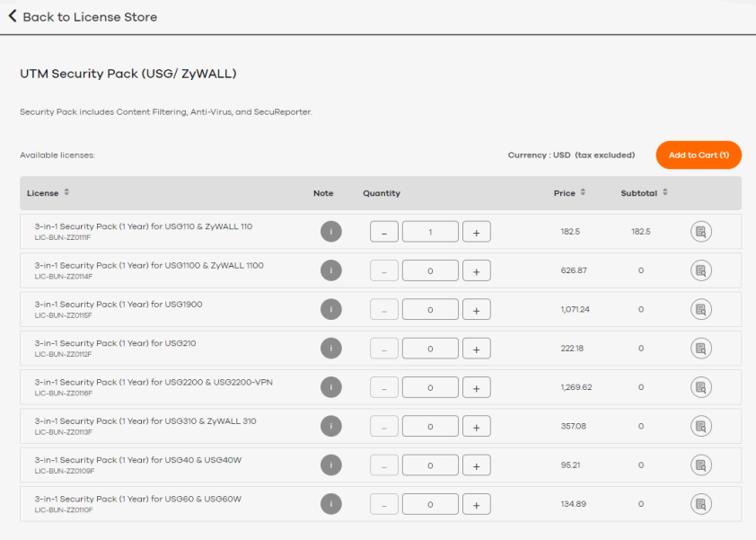
Task: Select license code LIC-BUN-ZZ0111F
Action: tap(63, 237)
